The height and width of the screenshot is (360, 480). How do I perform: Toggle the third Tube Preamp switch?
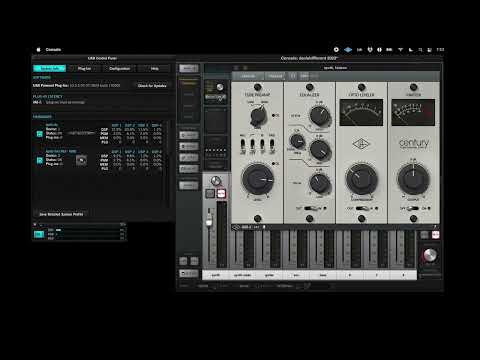[262, 145]
